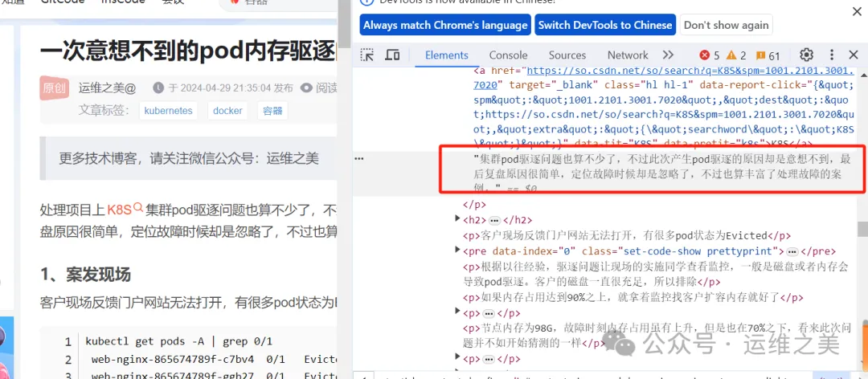Click Switch DevTools to Chinese button
This screenshot has height=379, width=868.
coord(604,25)
